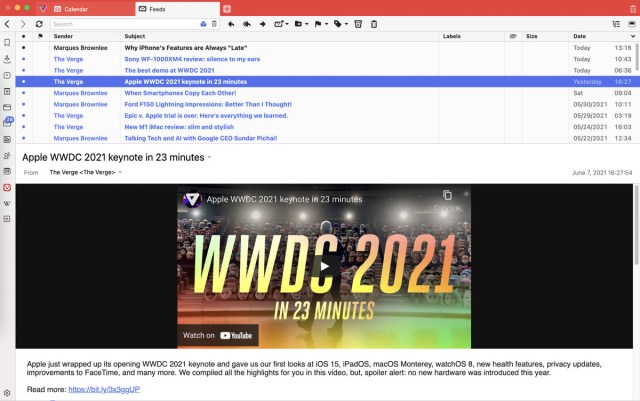Open the History clock panel icon
This screenshot has height=401, width=640.
pos(7,76)
